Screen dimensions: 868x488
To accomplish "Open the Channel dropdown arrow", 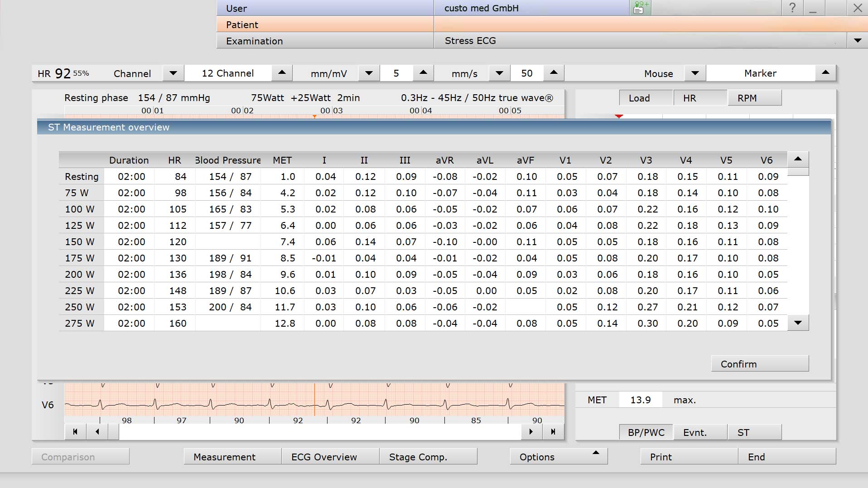I will coord(173,73).
